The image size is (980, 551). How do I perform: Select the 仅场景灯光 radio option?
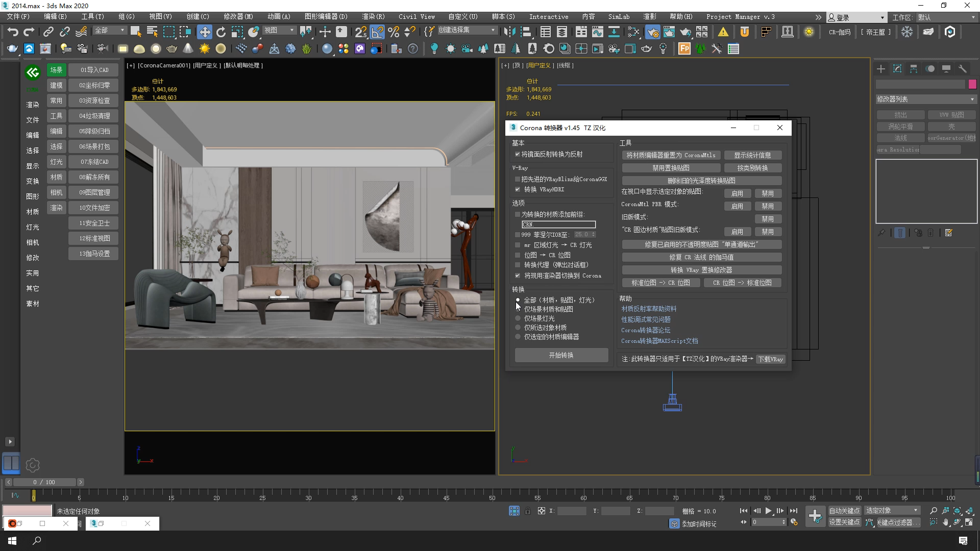(518, 318)
